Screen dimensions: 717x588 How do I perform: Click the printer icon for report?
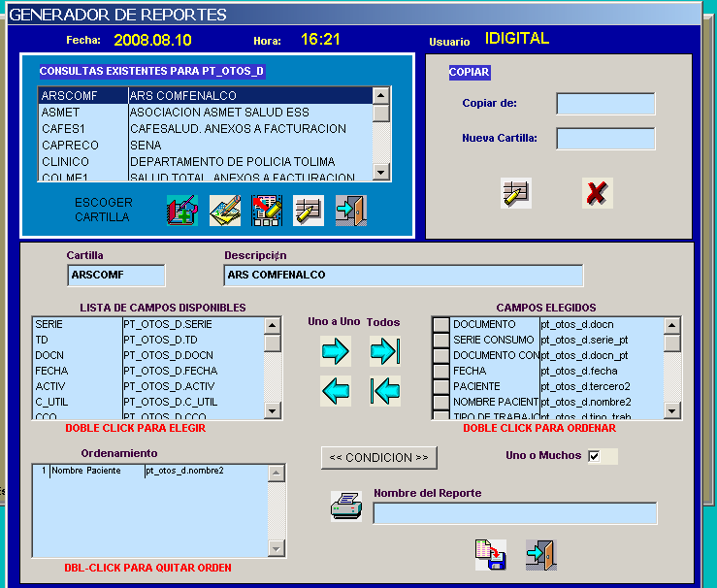point(346,506)
